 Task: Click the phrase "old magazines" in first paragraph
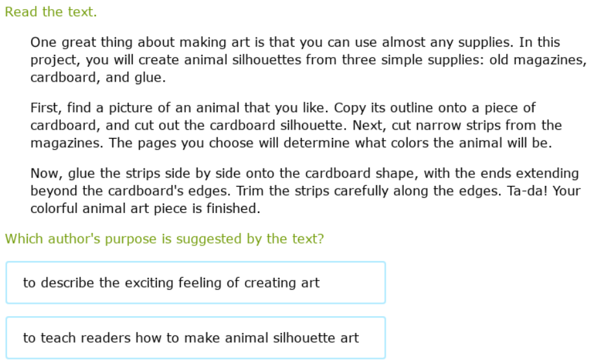(543, 60)
